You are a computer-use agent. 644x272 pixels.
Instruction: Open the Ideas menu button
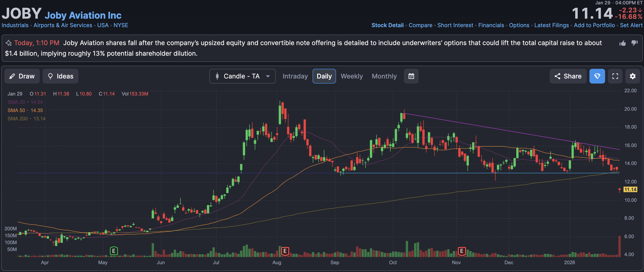[x=61, y=76]
